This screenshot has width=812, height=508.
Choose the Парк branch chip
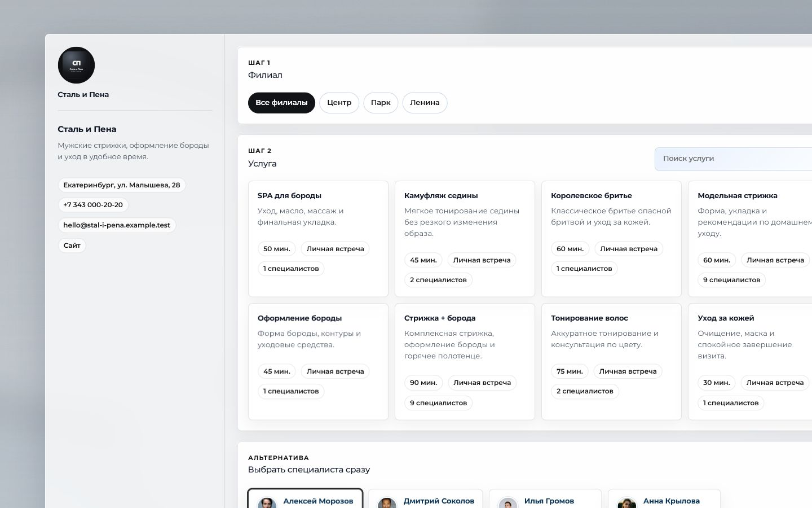(x=381, y=103)
